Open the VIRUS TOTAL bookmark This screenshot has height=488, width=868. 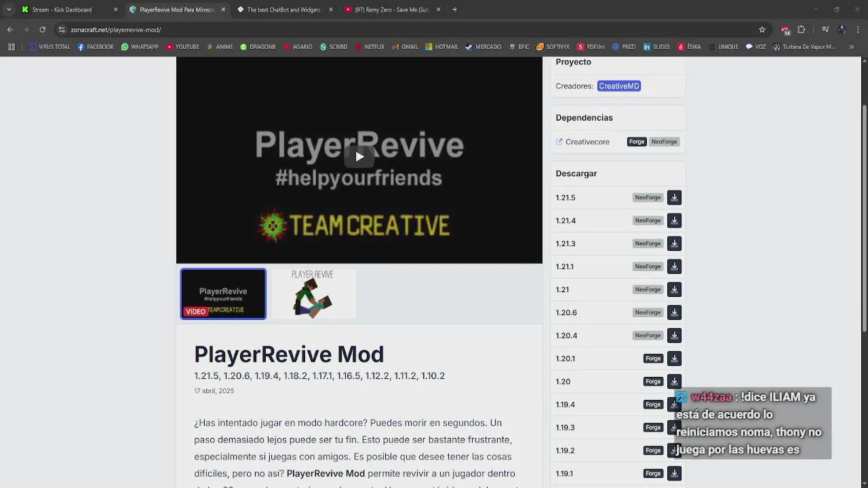click(x=50, y=47)
